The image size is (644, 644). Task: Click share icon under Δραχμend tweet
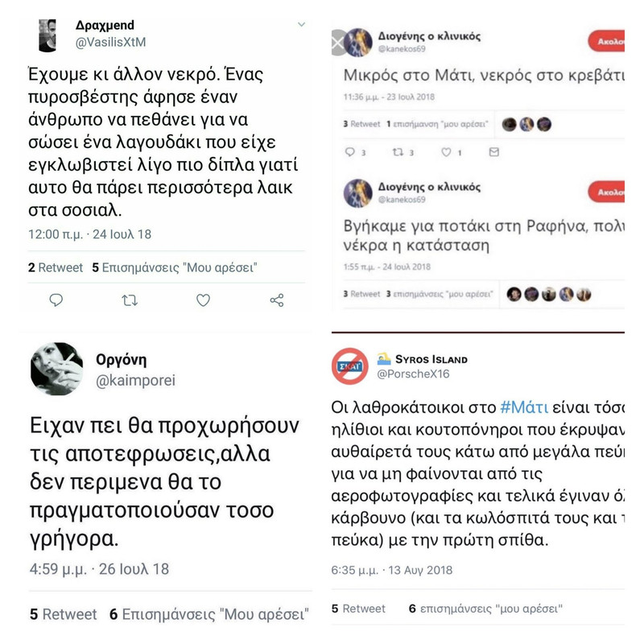coord(277,300)
